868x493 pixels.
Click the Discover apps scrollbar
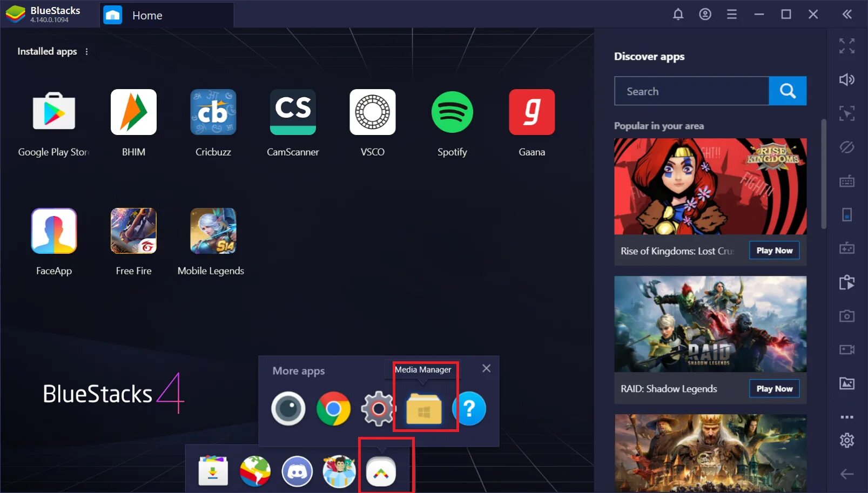(824, 174)
